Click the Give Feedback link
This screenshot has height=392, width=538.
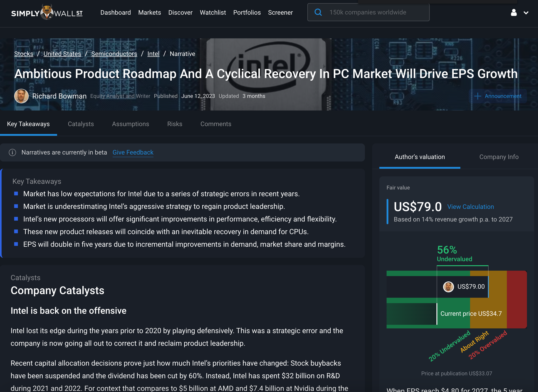point(133,152)
